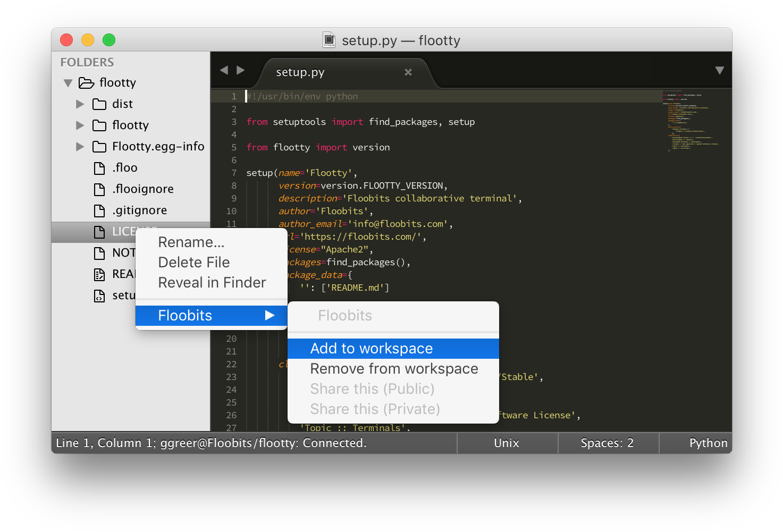Viewport: 783px width, 532px height.
Task: Click the README markdown file icon
Action: point(99,274)
